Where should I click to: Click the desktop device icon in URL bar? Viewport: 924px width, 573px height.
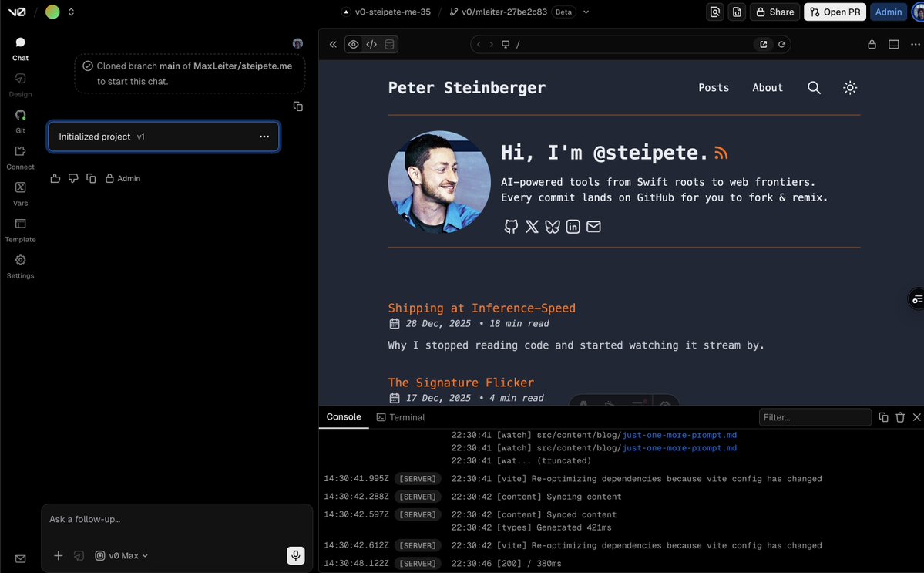tap(506, 44)
